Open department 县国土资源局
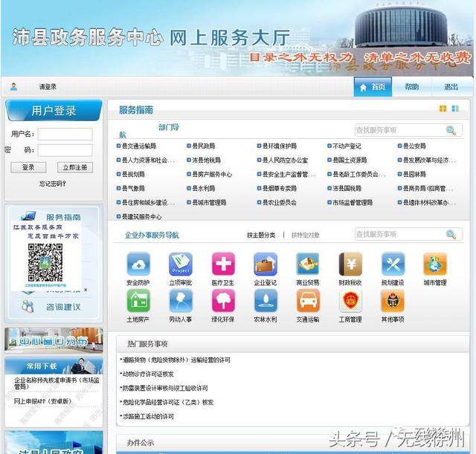Viewport: 476px width, 454px height. point(350,160)
